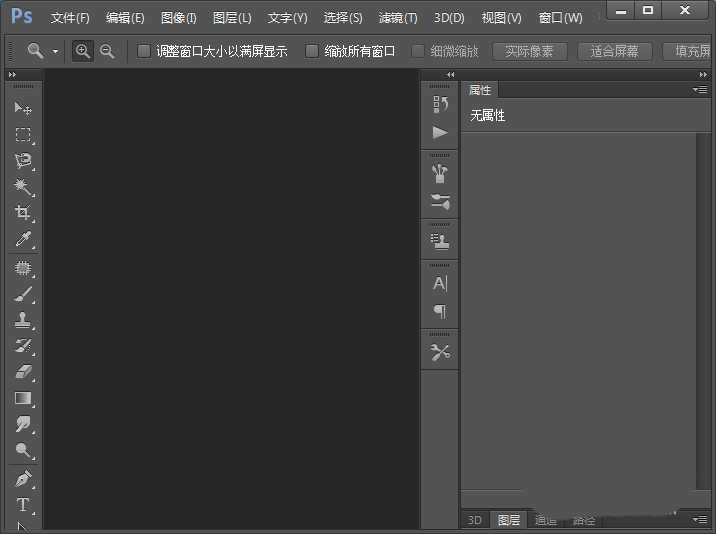The image size is (716, 534).
Task: Select the Clone Stamp tool
Action: click(x=23, y=321)
